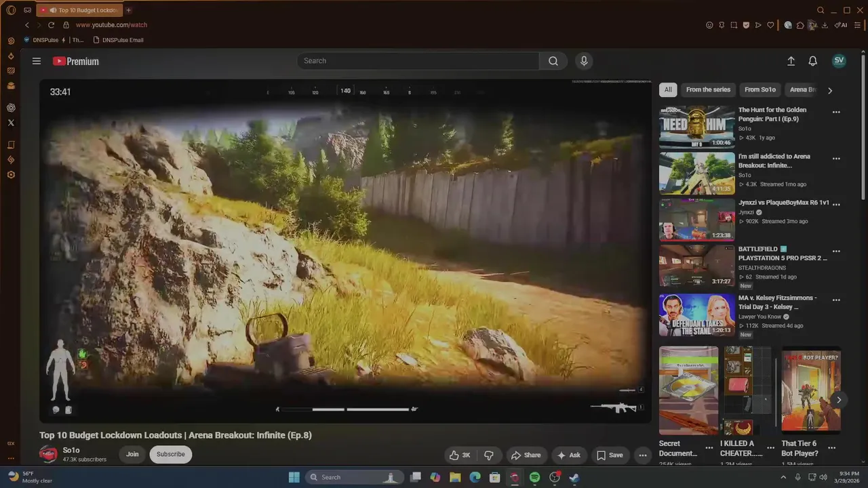Open BATTLEFIELD PlayStation 5 PRO PSSR title
This screenshot has width=868, height=488.
tap(783, 253)
